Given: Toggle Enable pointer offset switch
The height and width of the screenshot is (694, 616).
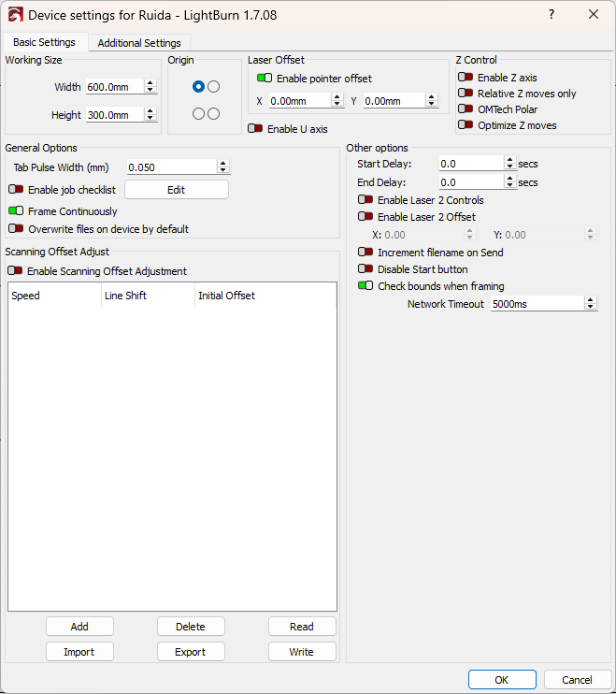Looking at the screenshot, I should tap(265, 78).
